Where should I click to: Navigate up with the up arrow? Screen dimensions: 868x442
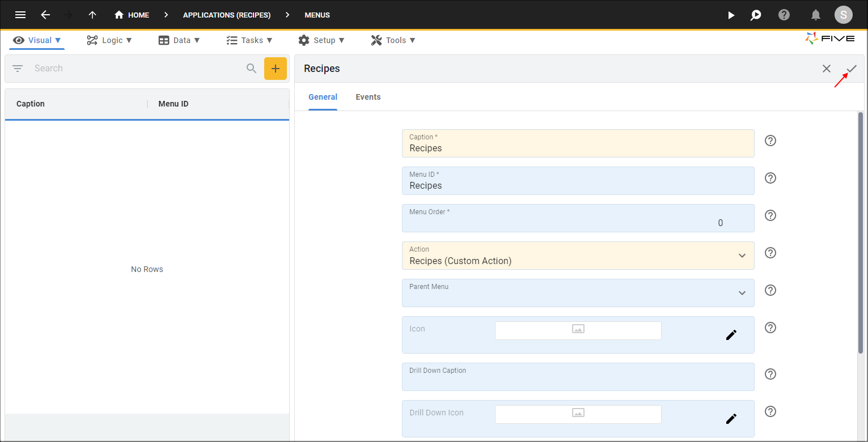(x=92, y=15)
